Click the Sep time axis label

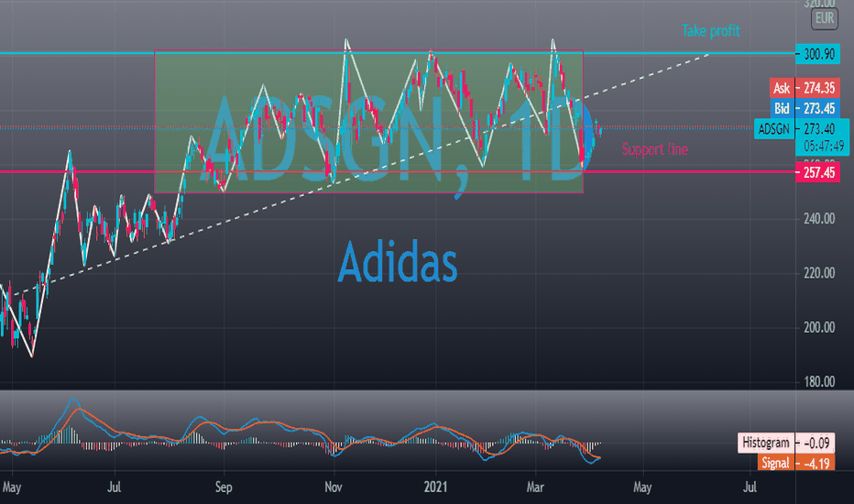coord(224,488)
